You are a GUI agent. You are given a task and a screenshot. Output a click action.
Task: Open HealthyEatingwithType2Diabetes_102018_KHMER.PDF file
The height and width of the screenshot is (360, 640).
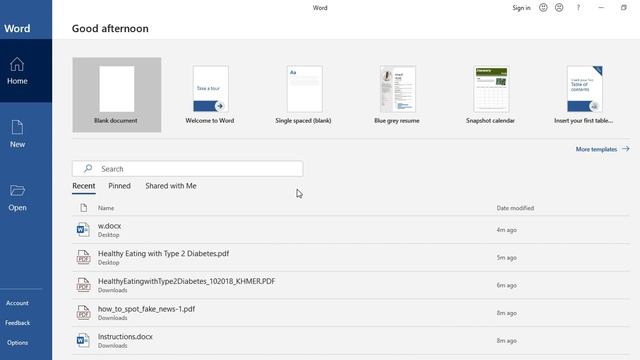(x=351, y=285)
